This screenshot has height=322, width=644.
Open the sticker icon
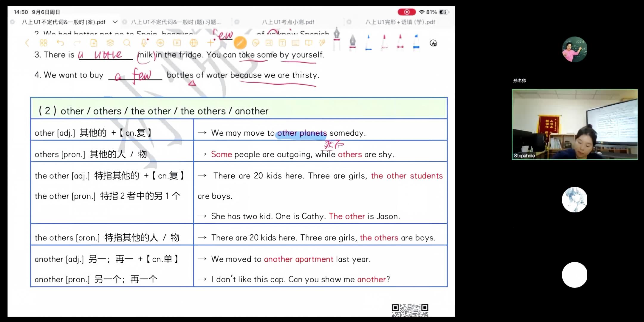(256, 43)
